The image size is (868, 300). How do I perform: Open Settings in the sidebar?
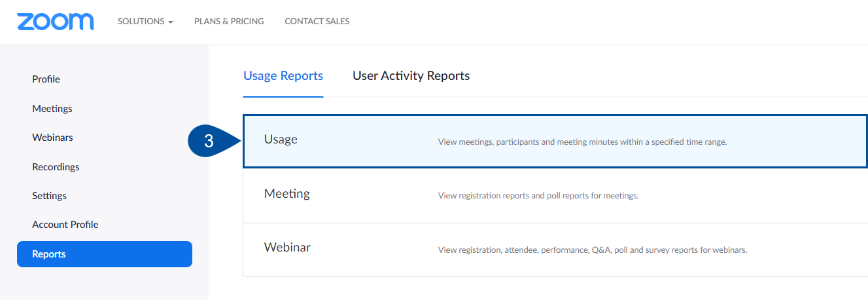tap(49, 195)
